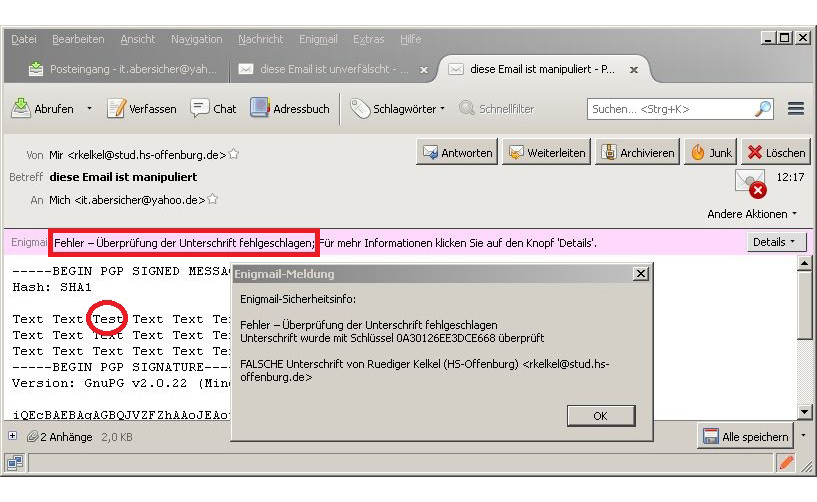Open the hamburger application menu
Screen dimensions: 817x502
pos(796,109)
